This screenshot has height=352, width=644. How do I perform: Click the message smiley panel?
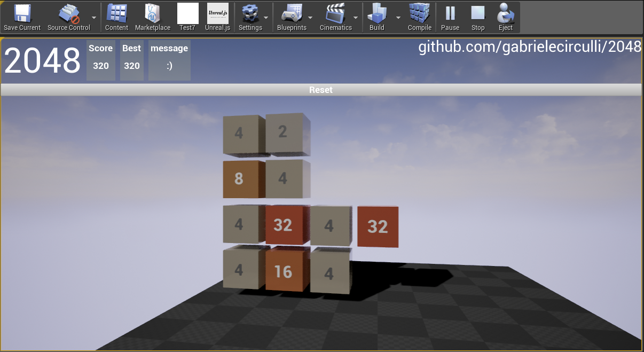(169, 60)
